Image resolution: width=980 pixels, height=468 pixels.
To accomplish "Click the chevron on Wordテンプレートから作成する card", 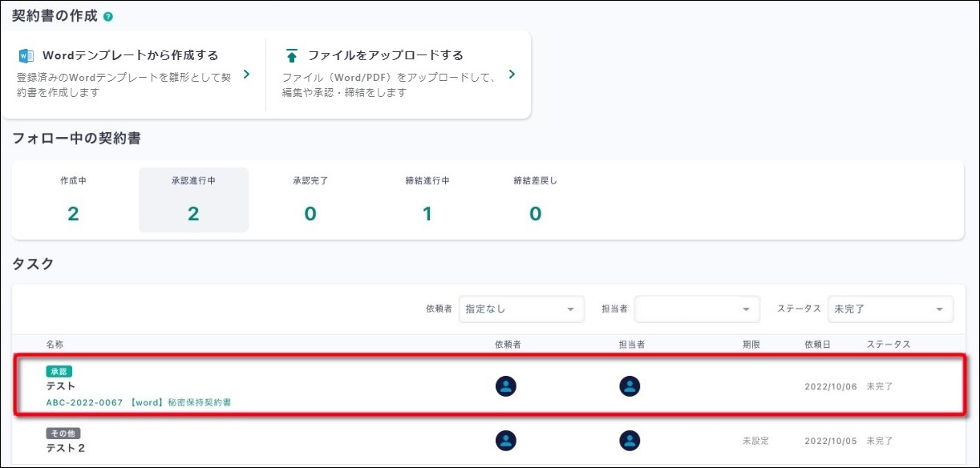I will 246,75.
